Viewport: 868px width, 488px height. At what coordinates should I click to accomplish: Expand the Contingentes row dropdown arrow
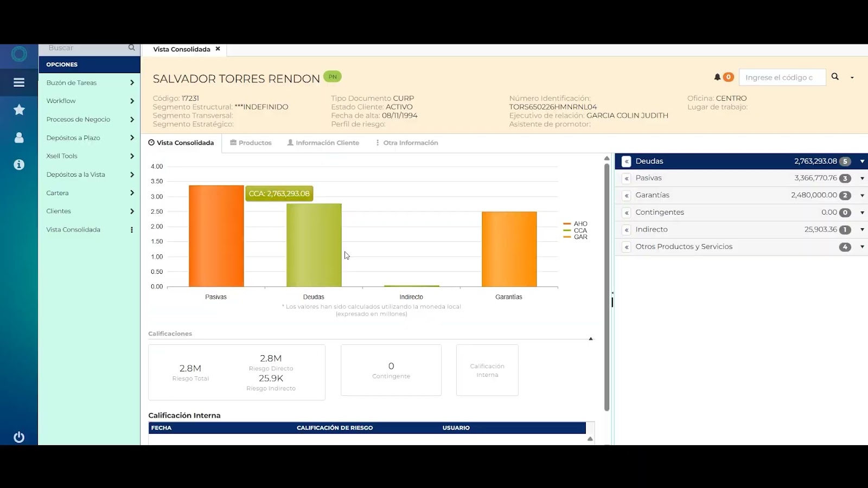tap(862, 213)
